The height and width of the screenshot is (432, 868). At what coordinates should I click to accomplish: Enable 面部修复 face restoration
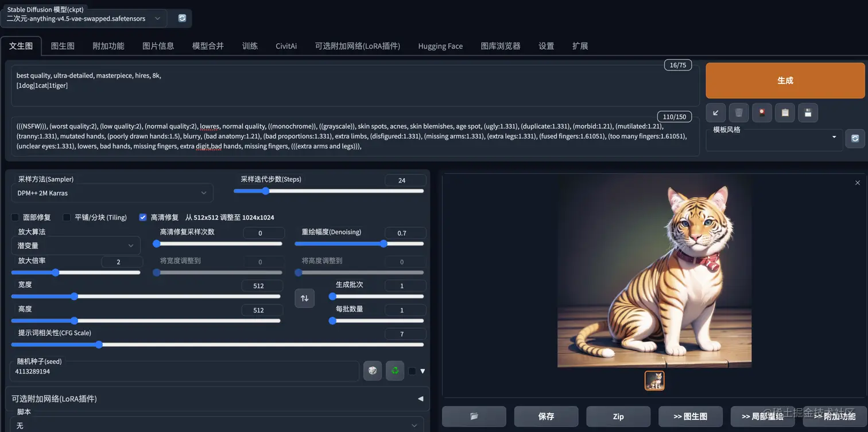pos(15,217)
